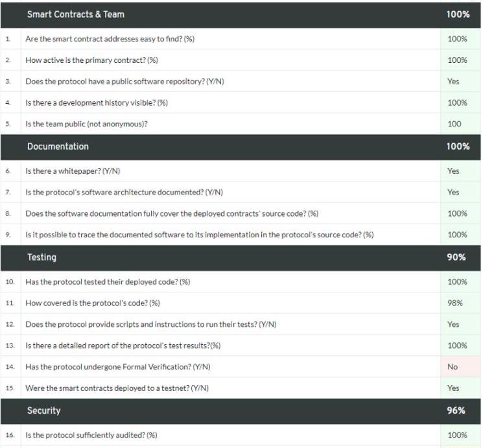Image resolution: width=483 pixels, height=448 pixels.
Task: Collapse the Smart Contracts & Team section header
Action: [x=76, y=14]
